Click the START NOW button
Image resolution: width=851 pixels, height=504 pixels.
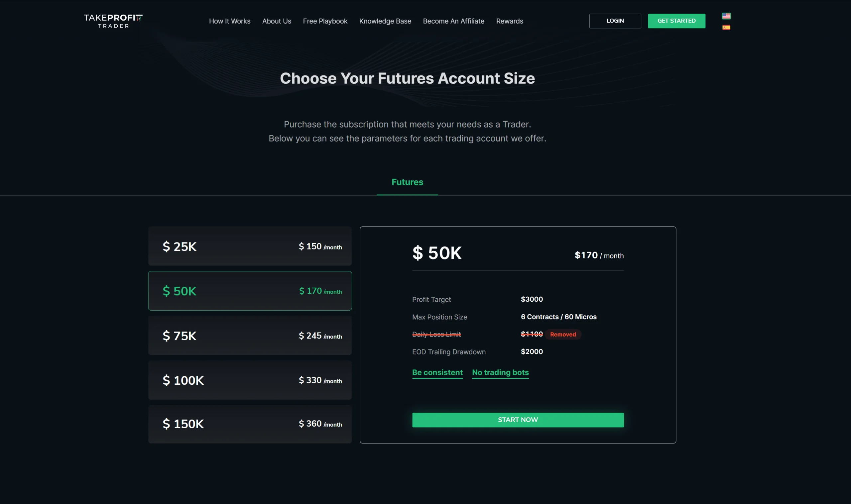coord(518,420)
